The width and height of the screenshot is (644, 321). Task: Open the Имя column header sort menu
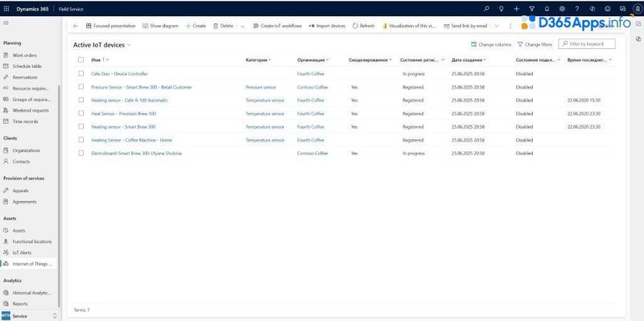(x=100, y=60)
